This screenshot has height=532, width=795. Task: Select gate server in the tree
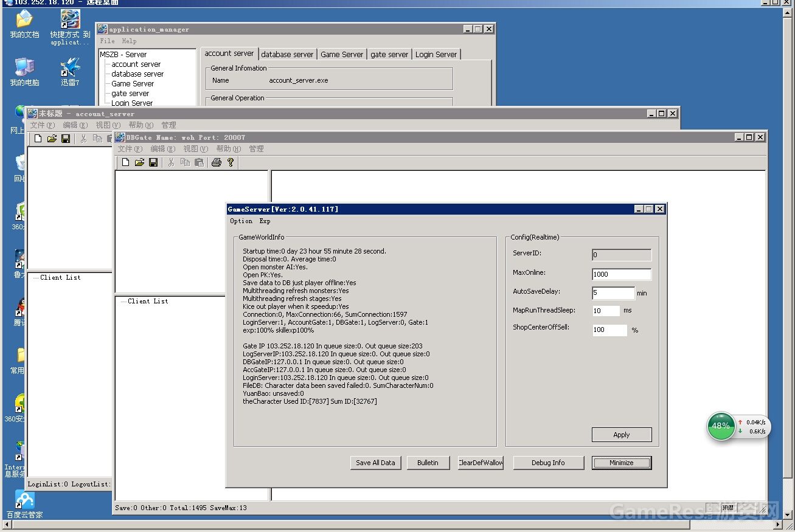click(130, 94)
